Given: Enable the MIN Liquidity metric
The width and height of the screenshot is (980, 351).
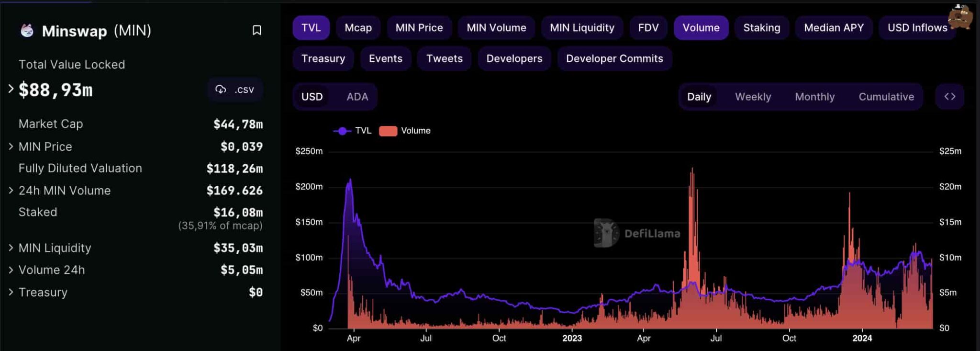Looking at the screenshot, I should coord(582,28).
